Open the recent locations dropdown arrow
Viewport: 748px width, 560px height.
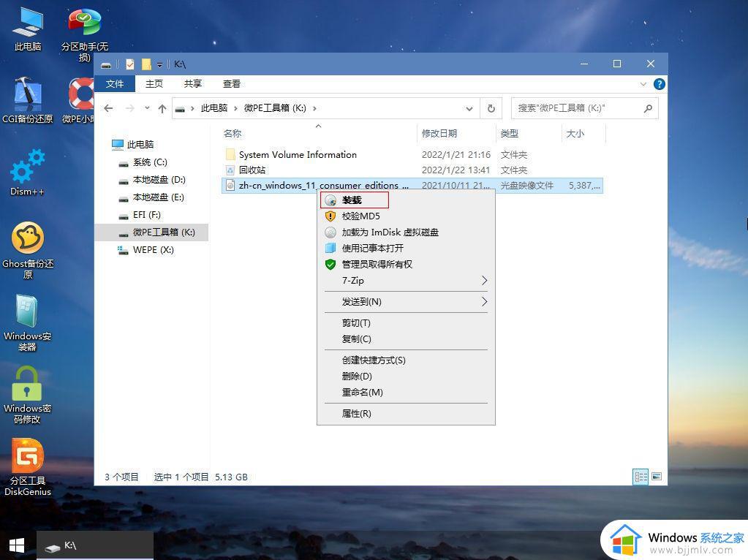click(x=147, y=108)
